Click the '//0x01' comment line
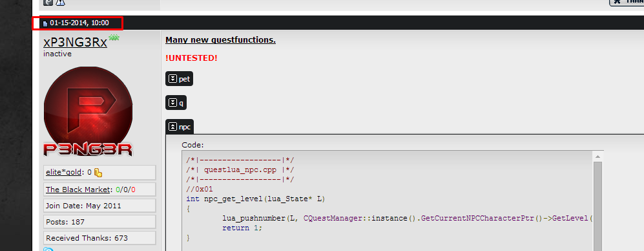This screenshot has height=251, width=644. [x=200, y=190]
